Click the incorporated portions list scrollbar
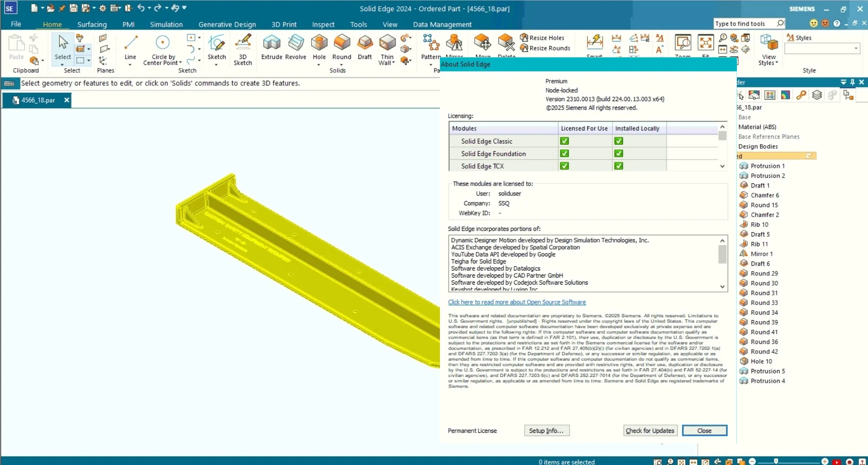 [x=722, y=263]
